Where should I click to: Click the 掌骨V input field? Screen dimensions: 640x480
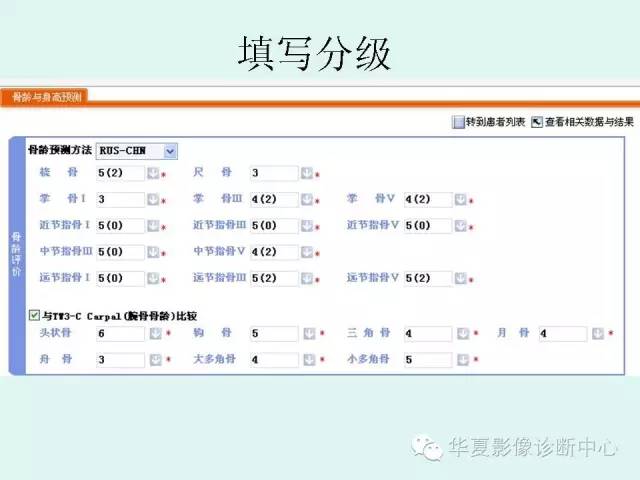click(428, 200)
